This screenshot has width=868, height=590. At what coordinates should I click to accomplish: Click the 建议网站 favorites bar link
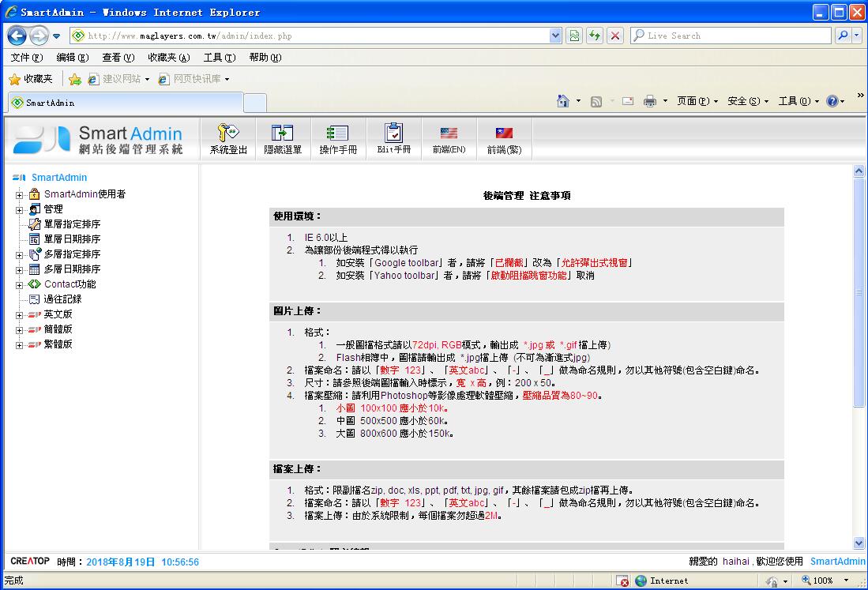pos(118,79)
